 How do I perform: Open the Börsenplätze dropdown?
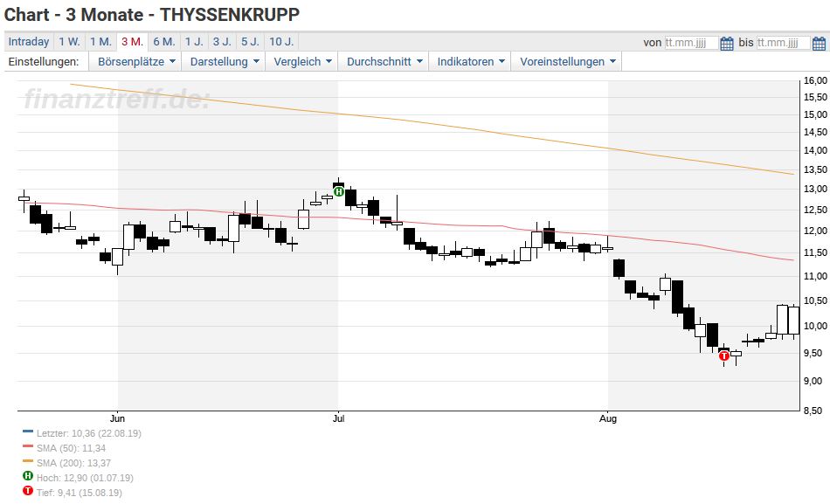(135, 61)
